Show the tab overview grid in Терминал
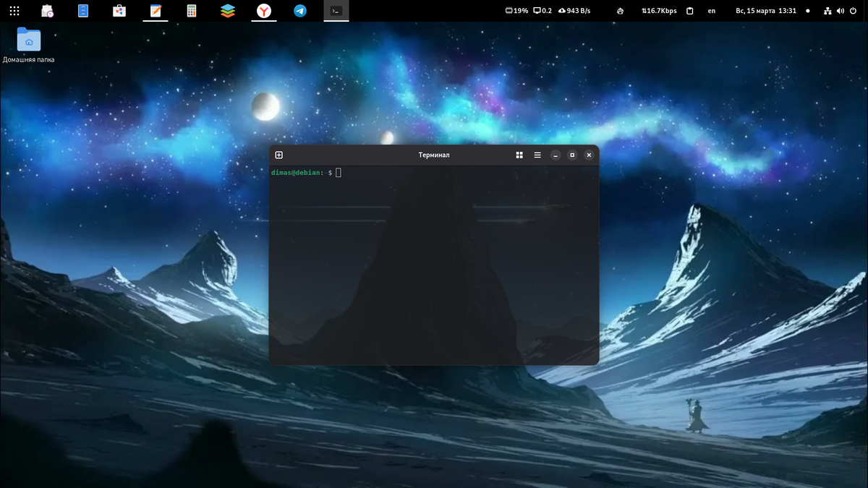 pos(519,155)
